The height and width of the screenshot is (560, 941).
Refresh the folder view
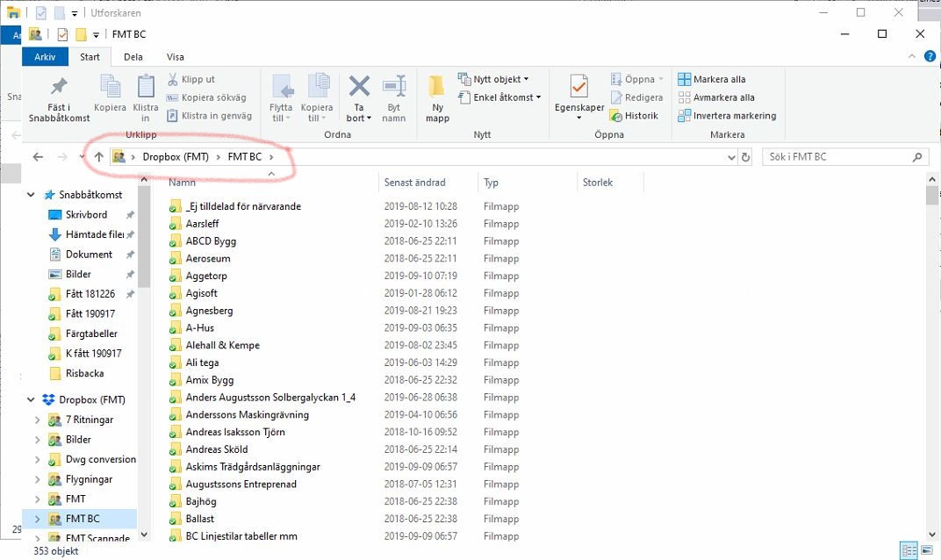(x=745, y=157)
